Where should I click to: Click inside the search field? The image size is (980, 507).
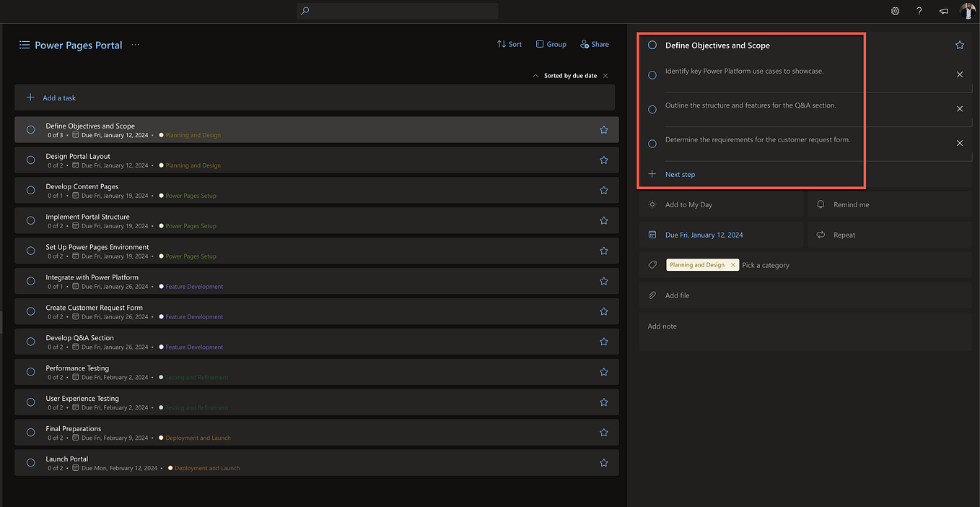click(397, 11)
